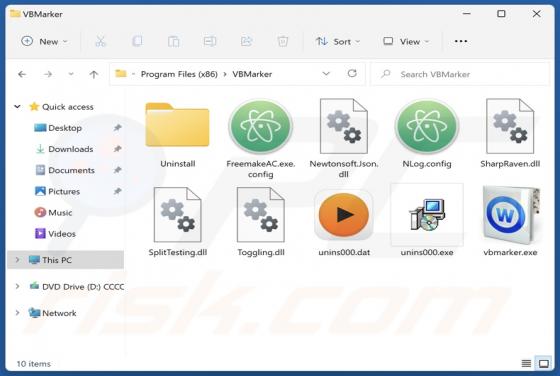Open the Sort dropdown
The height and width of the screenshot is (376, 560).
click(x=338, y=41)
